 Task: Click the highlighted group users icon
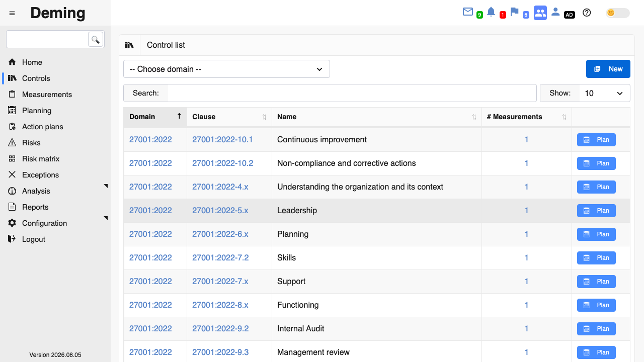tap(540, 13)
